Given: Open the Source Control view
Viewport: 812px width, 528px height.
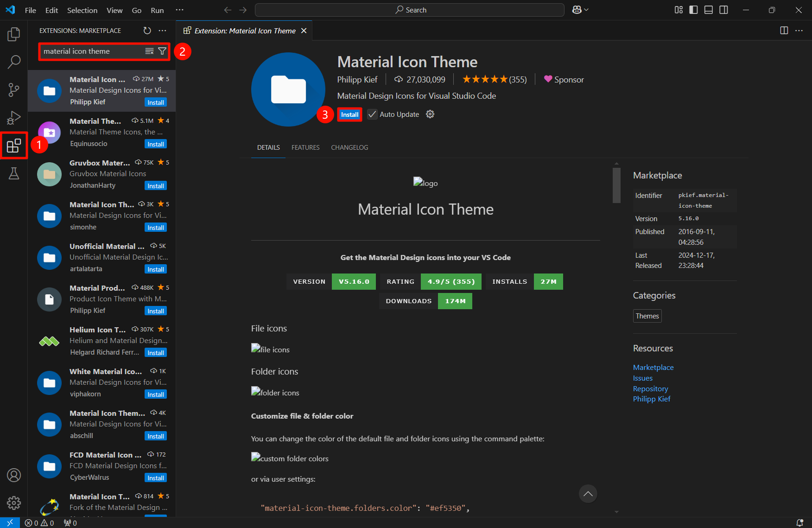Looking at the screenshot, I should pyautogui.click(x=14, y=90).
